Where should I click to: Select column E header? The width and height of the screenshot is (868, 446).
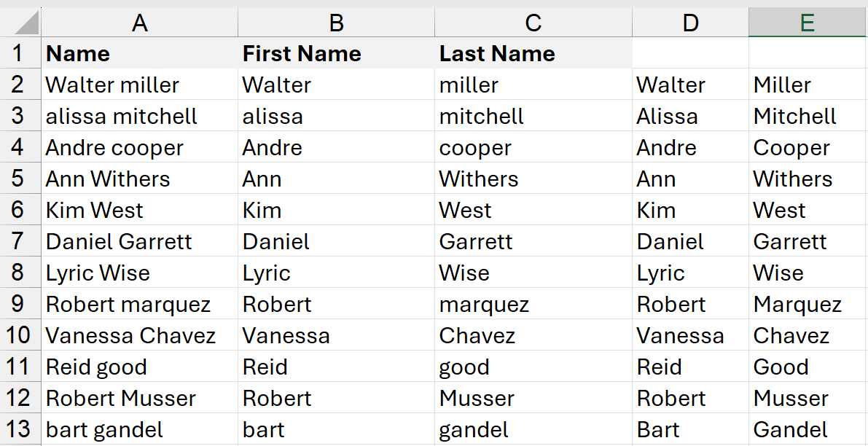tap(807, 23)
